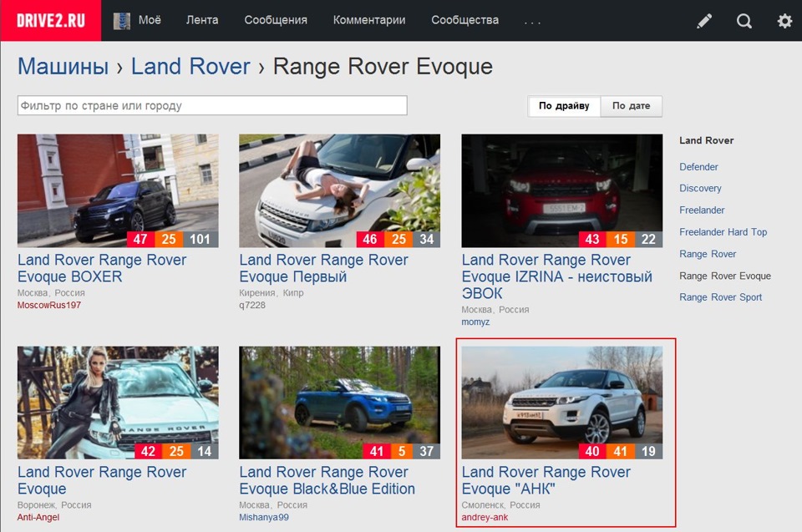
Task: Click the orange badge '41' on the AHK card
Action: [x=619, y=451]
